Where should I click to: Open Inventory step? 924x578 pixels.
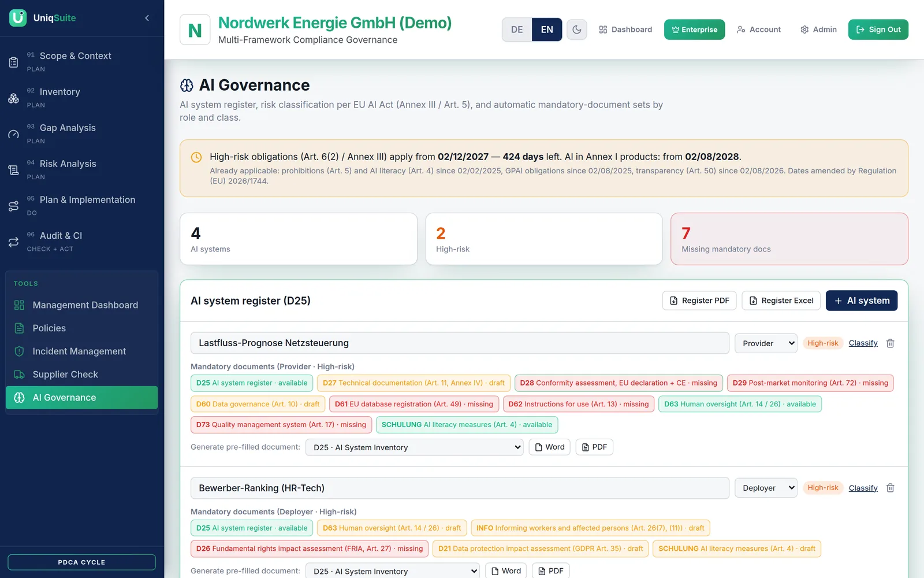[82, 98]
